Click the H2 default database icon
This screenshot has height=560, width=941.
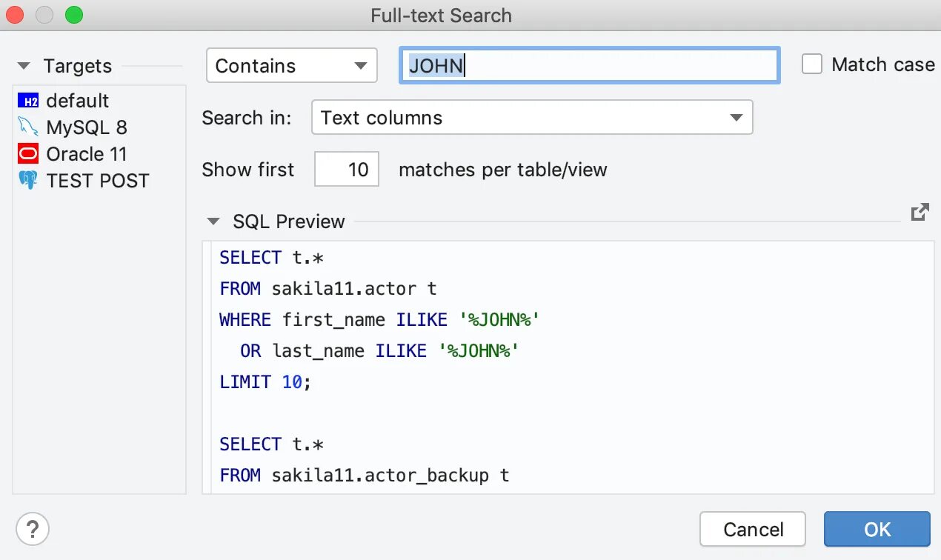point(28,101)
